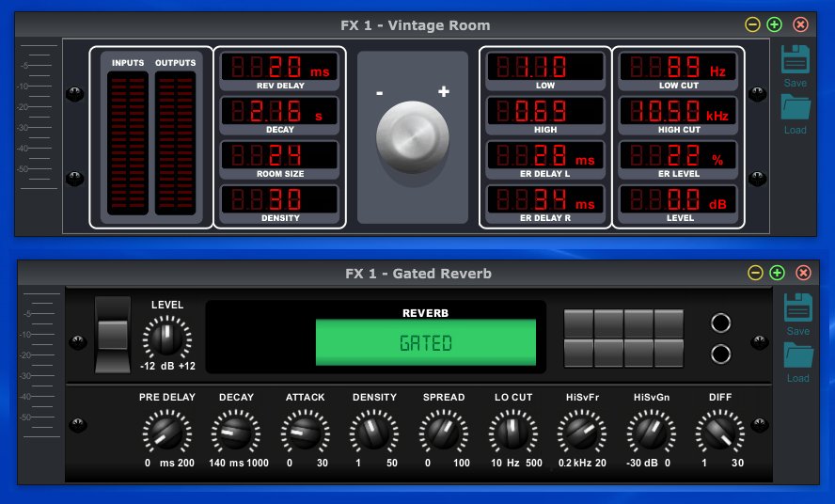Click the HiSvGn knob
Viewport: 835px width, 504px height.
pyautogui.click(x=651, y=432)
